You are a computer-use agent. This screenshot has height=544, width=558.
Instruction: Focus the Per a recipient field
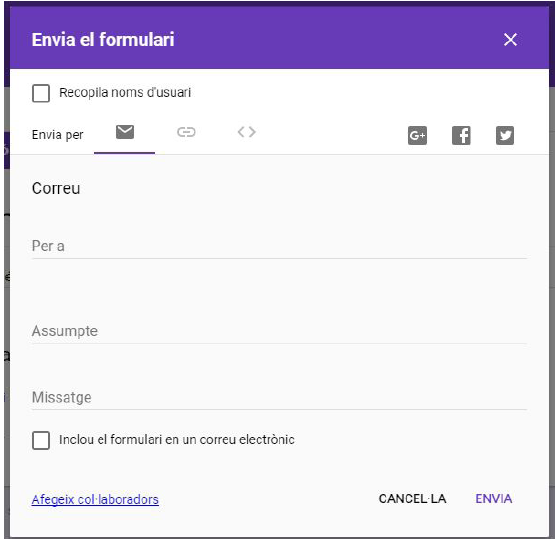(279, 246)
